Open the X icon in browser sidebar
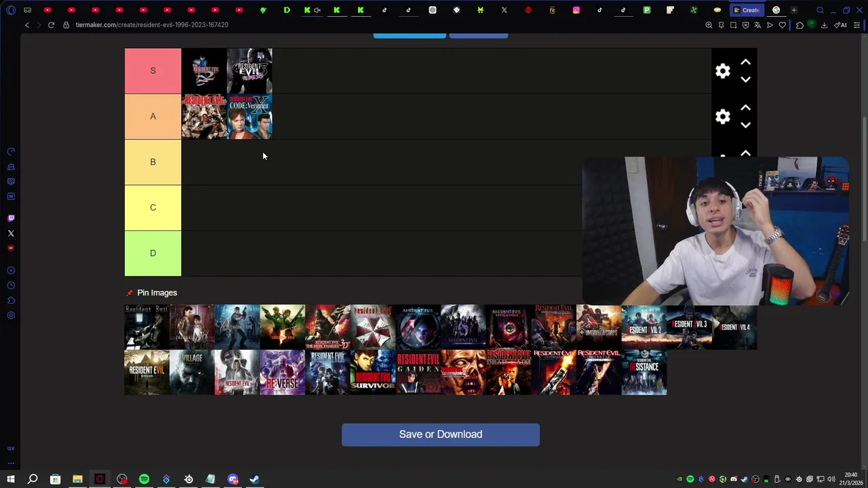 click(x=11, y=233)
